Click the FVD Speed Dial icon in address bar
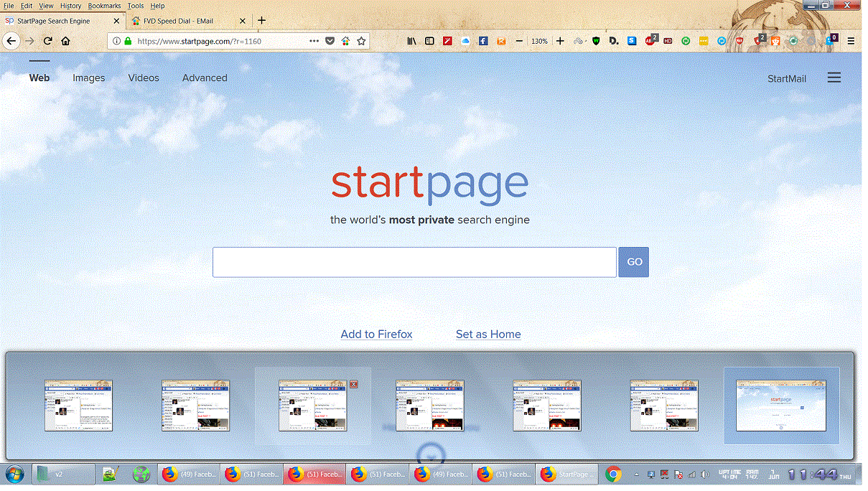 [x=345, y=41]
